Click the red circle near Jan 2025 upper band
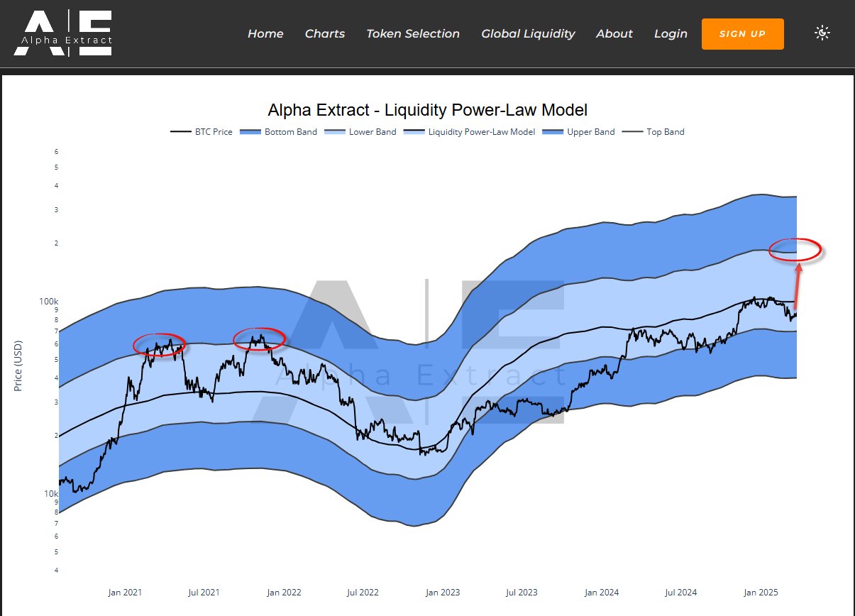Image resolution: width=855 pixels, height=616 pixels. click(x=795, y=249)
